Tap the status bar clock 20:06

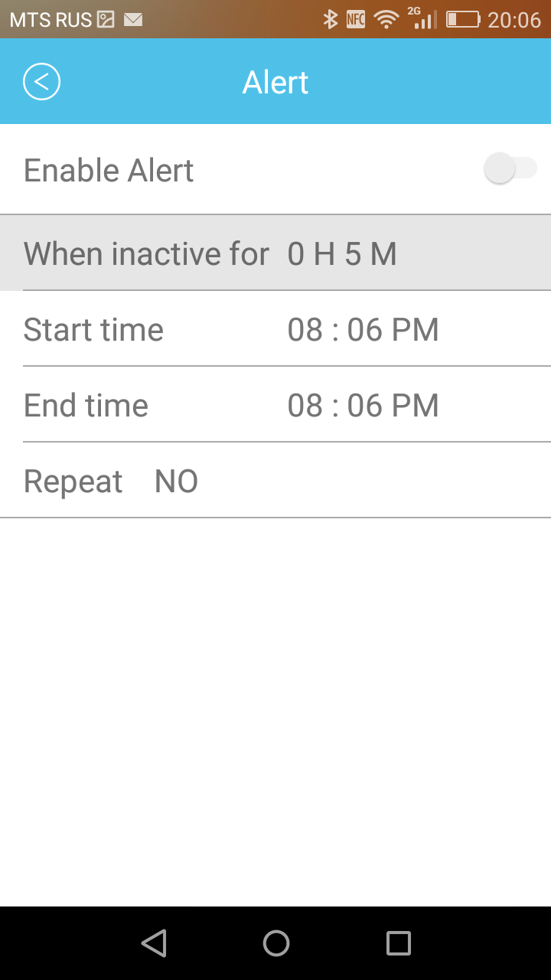(514, 19)
